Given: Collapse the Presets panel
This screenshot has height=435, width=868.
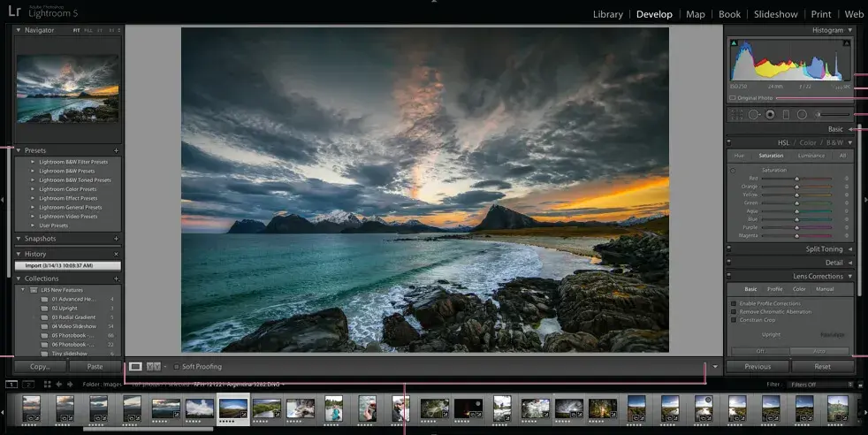Looking at the screenshot, I should 19,150.
